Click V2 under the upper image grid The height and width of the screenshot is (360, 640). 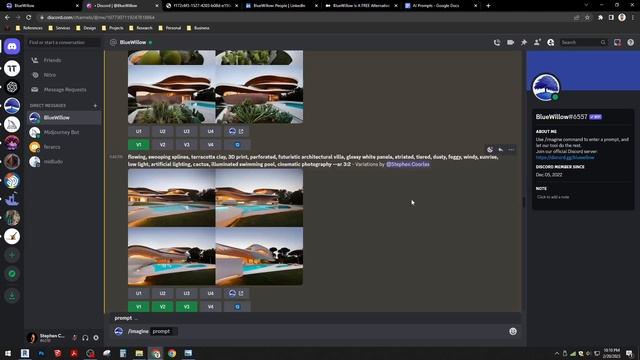pos(162,145)
